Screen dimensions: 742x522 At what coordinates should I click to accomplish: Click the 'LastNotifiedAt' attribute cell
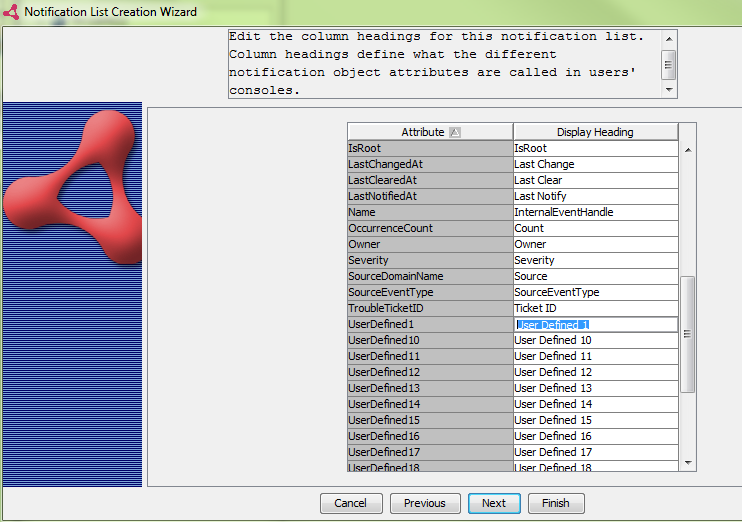pyautogui.click(x=430, y=196)
